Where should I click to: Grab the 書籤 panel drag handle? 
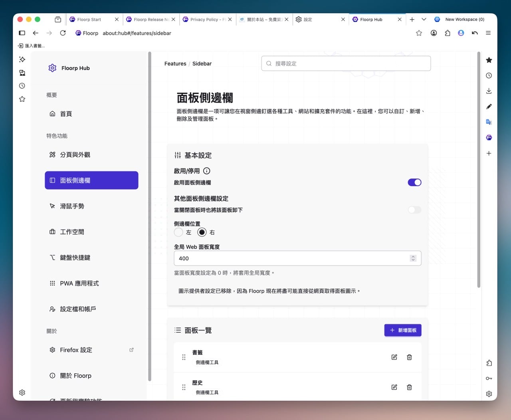pyautogui.click(x=184, y=357)
